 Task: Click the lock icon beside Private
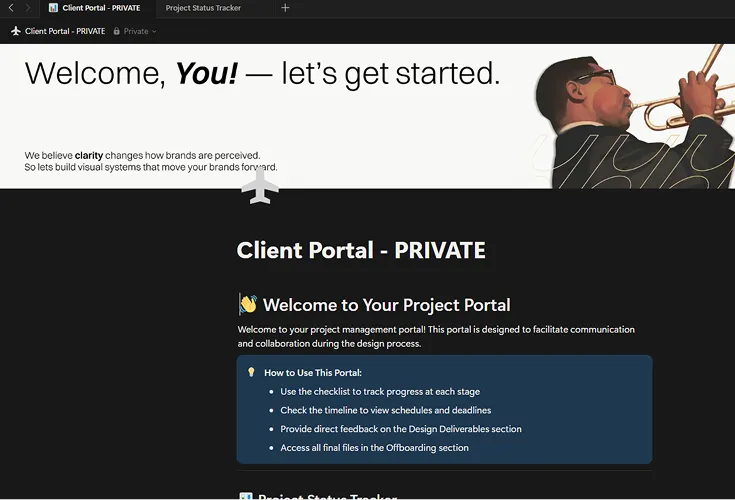117,31
